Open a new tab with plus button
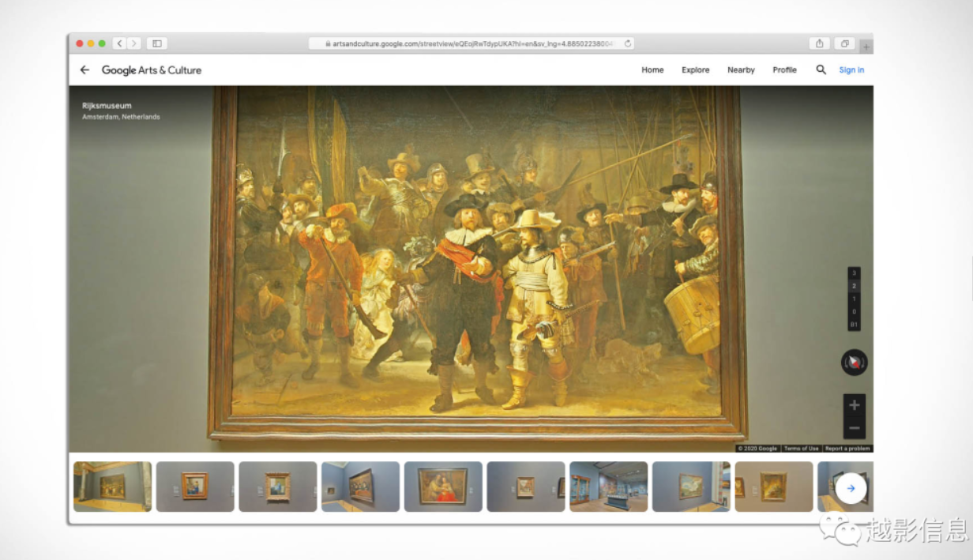973x560 pixels. [x=866, y=47]
